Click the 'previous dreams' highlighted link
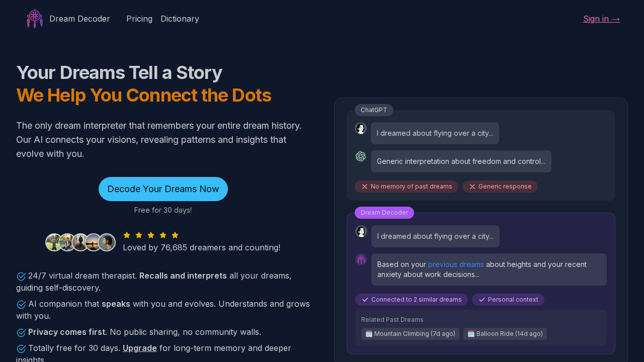This screenshot has width=644, height=362. click(x=456, y=264)
